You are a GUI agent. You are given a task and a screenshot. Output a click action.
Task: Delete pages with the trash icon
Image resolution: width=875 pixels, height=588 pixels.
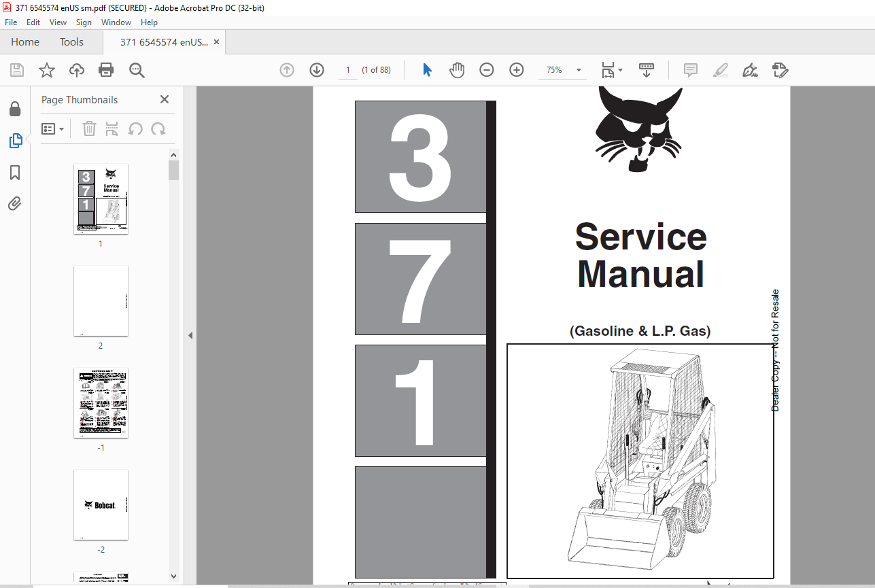[x=89, y=128]
